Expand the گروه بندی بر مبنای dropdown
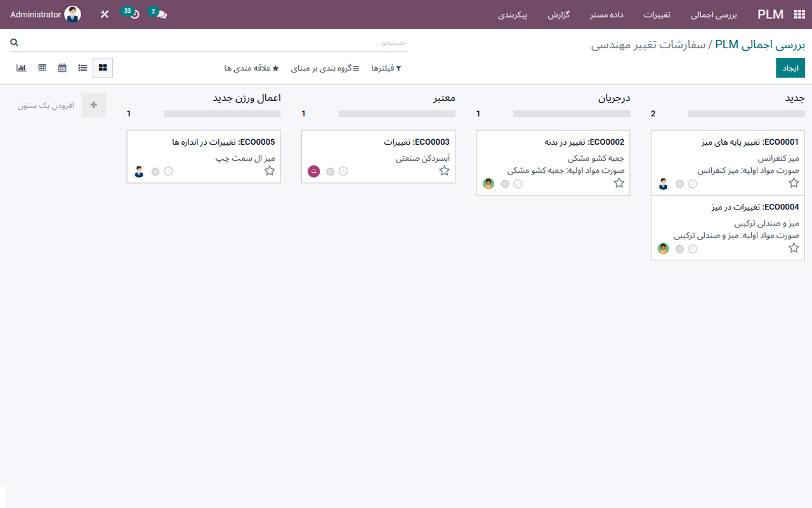The width and height of the screenshot is (812, 508). 325,68
